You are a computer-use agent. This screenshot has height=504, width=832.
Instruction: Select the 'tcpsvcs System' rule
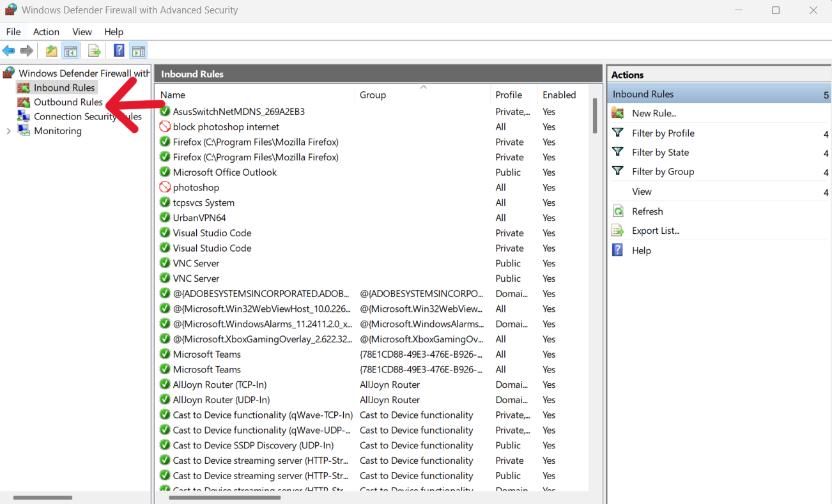(x=204, y=202)
